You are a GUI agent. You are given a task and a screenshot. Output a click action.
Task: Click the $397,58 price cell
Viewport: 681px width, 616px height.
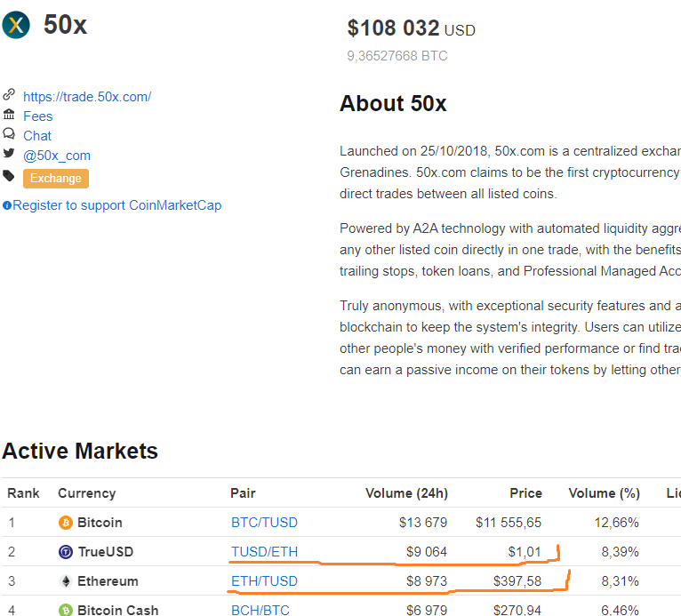[517, 581]
